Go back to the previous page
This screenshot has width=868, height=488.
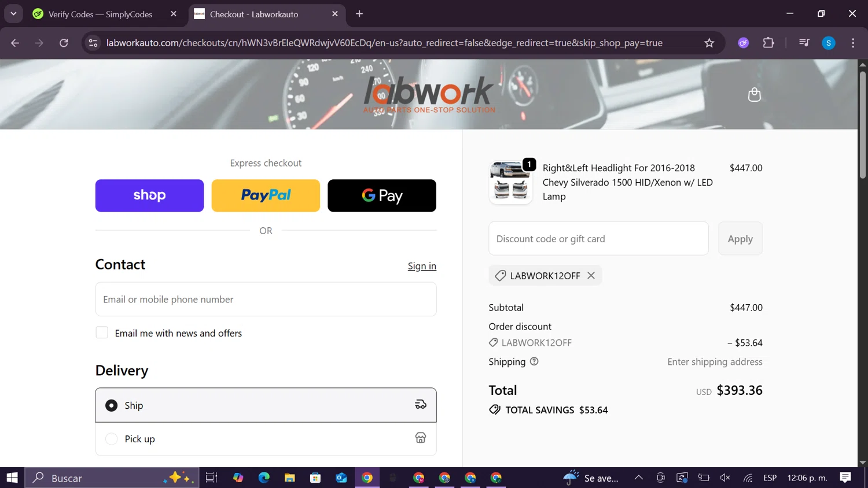(x=15, y=43)
